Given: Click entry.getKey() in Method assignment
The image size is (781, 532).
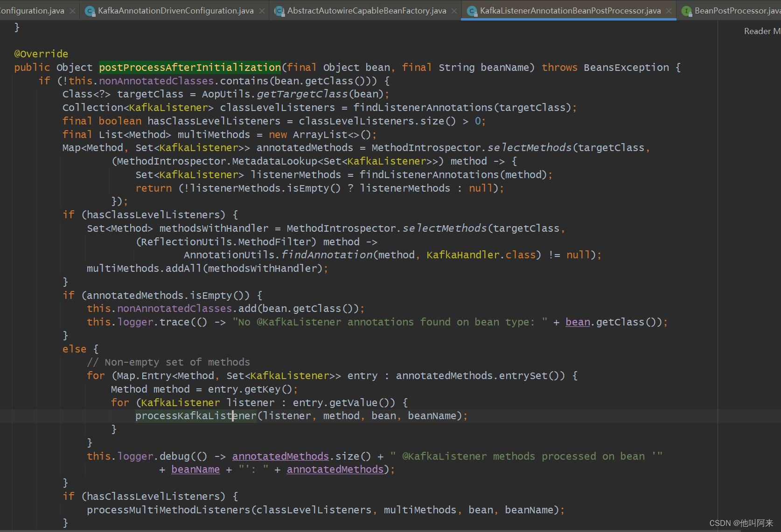Looking at the screenshot, I should click(250, 389).
